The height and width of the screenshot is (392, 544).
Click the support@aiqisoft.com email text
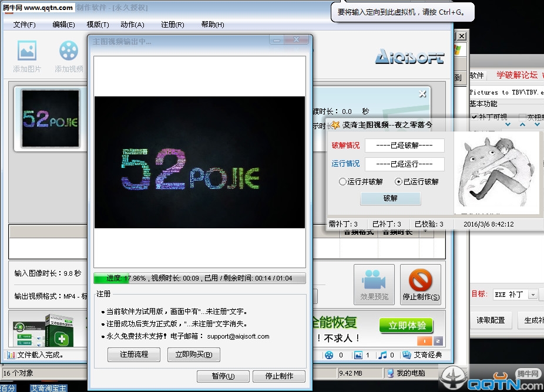tap(238, 336)
